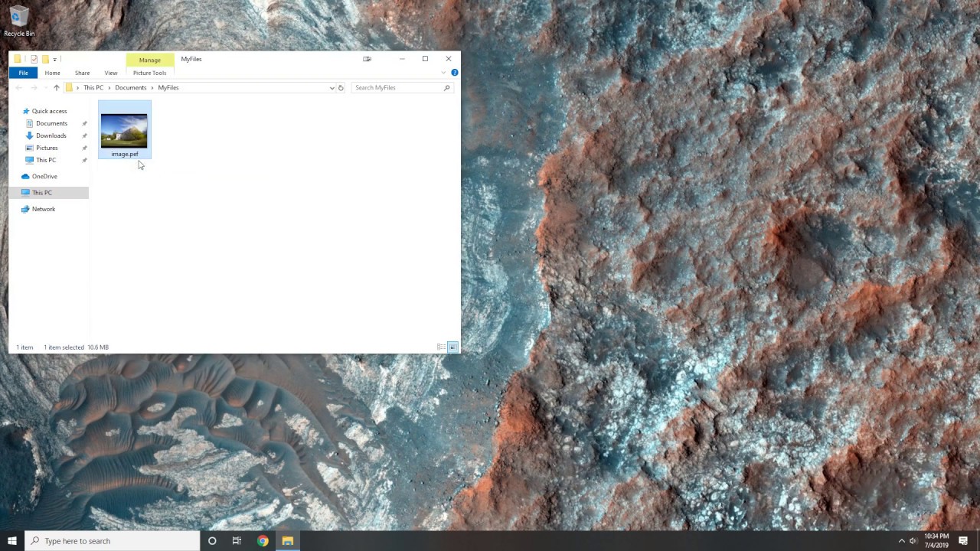
Task: Click the Back navigation arrow
Action: [x=19, y=88]
